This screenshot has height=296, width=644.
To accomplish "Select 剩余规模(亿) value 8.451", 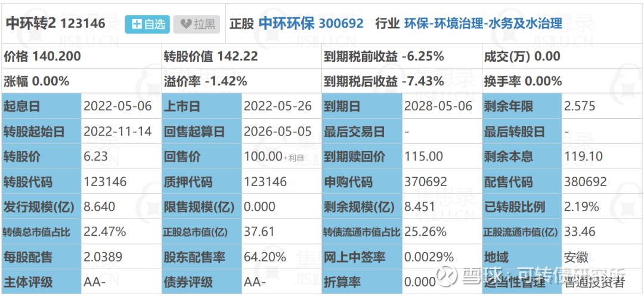I will (x=420, y=207).
